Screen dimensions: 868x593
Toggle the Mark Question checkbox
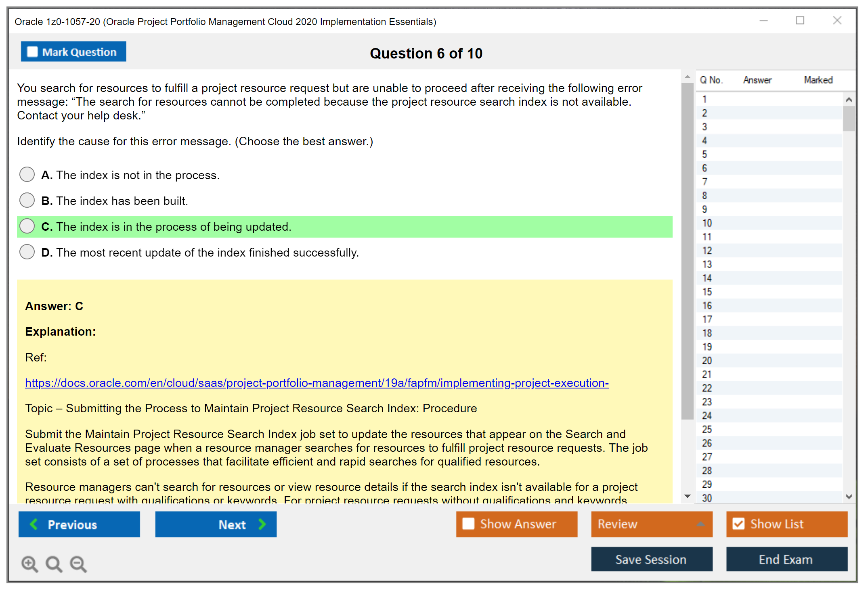point(32,52)
